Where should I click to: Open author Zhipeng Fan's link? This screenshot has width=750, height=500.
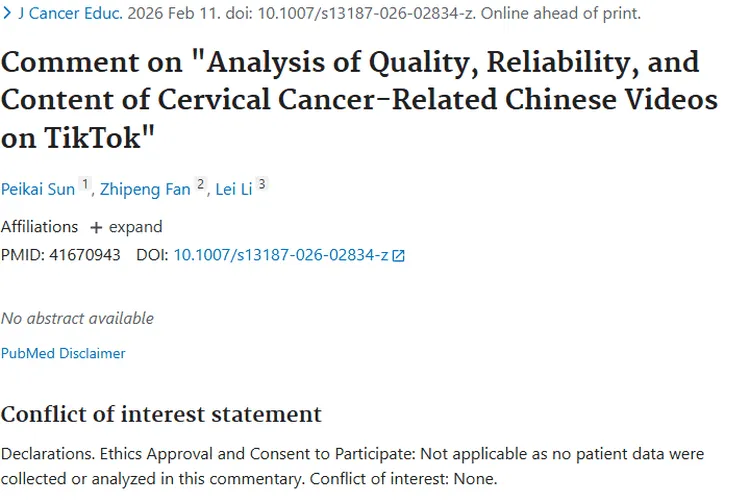coord(146,189)
